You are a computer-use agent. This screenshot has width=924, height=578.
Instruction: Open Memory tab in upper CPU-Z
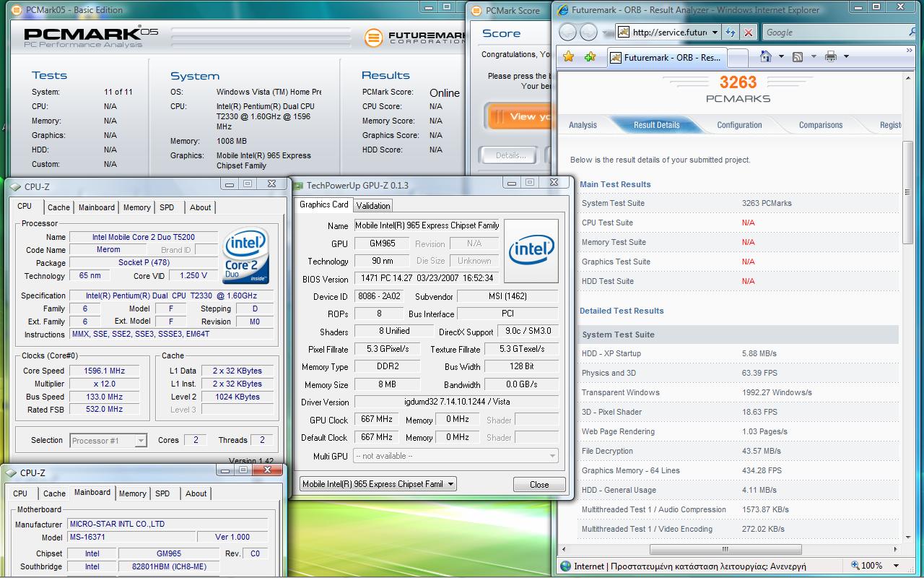point(137,207)
